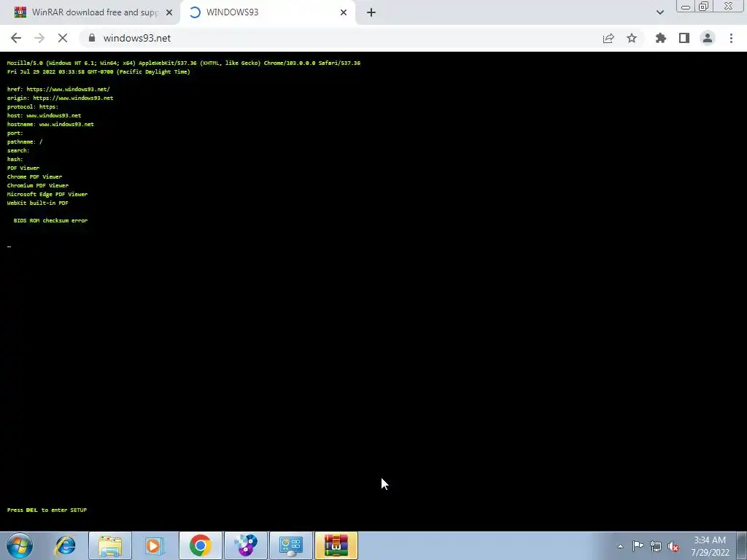
Task: Close the WinRAR download tab
Action: (x=169, y=12)
